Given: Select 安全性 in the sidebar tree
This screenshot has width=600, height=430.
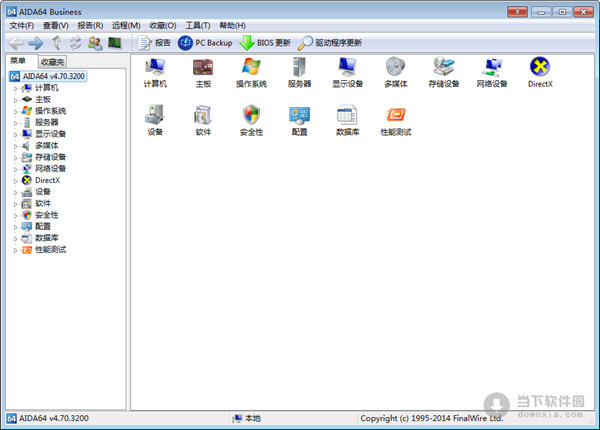Looking at the screenshot, I should tap(47, 215).
